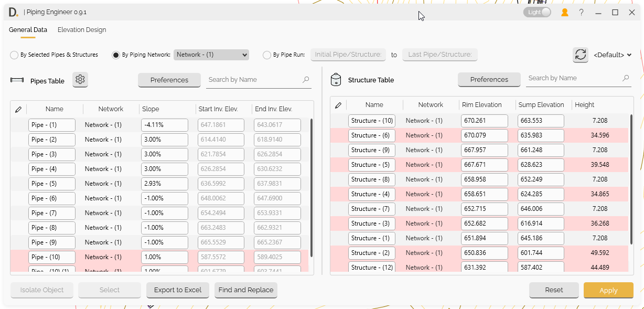Select By Piping Network radio button

coord(116,55)
